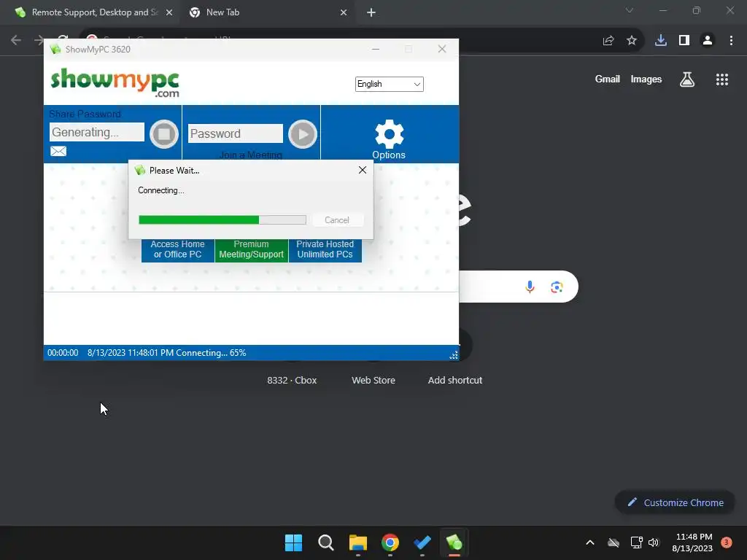The height and width of the screenshot is (560, 747).
Task: Open File Explorer from the taskbar
Action: pos(357,542)
